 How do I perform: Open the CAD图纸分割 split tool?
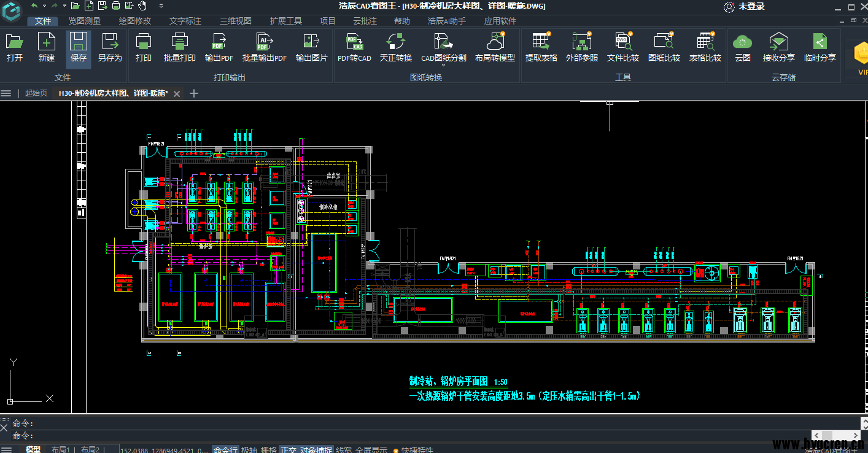click(x=443, y=48)
